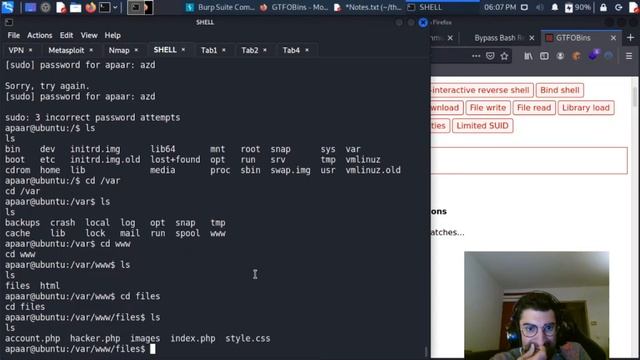Filter by File read on GTFOBins
Image resolution: width=640 pixels, height=360 pixels.
(x=534, y=108)
